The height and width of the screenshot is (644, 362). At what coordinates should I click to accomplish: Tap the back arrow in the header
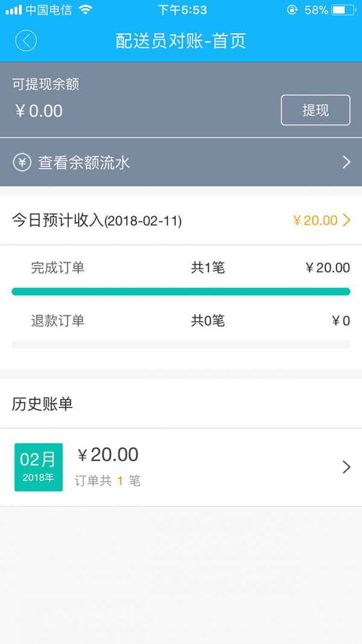click(25, 40)
